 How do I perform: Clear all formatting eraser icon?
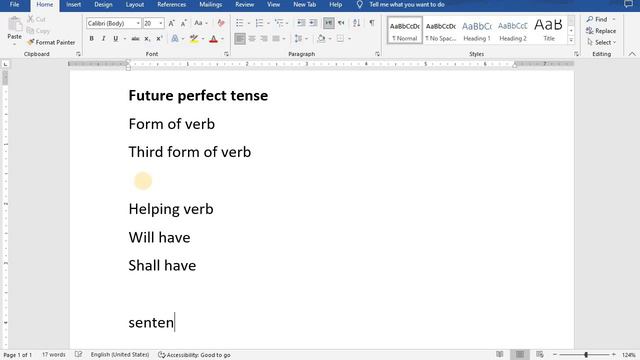tap(221, 23)
